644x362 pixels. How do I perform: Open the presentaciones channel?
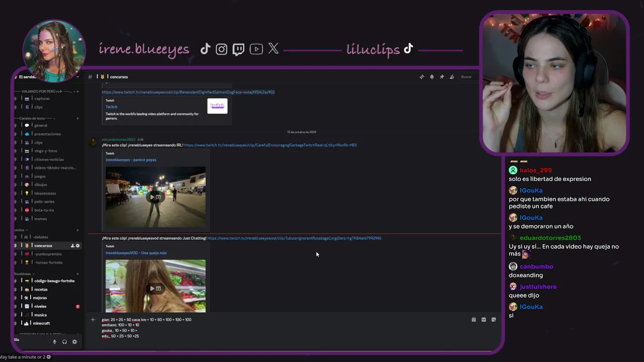point(47,134)
